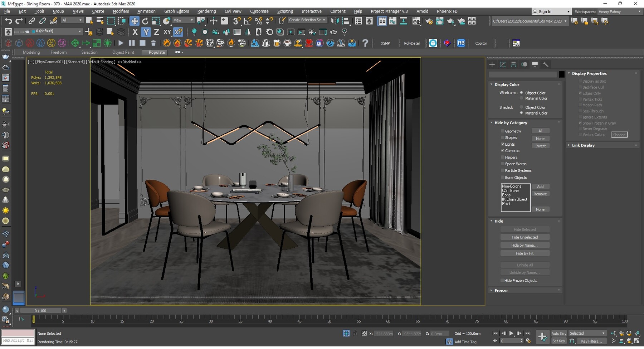Collapse the Display Color rollout
The height and width of the screenshot is (349, 644).
(492, 84)
